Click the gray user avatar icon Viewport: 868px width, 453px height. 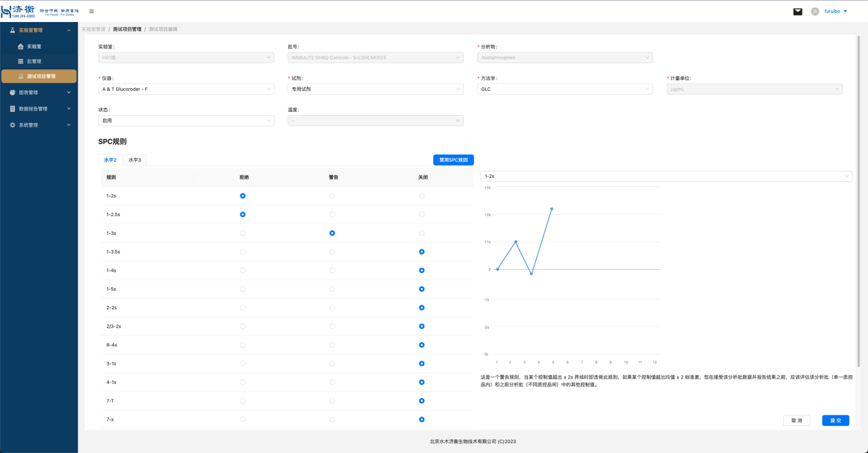815,12
